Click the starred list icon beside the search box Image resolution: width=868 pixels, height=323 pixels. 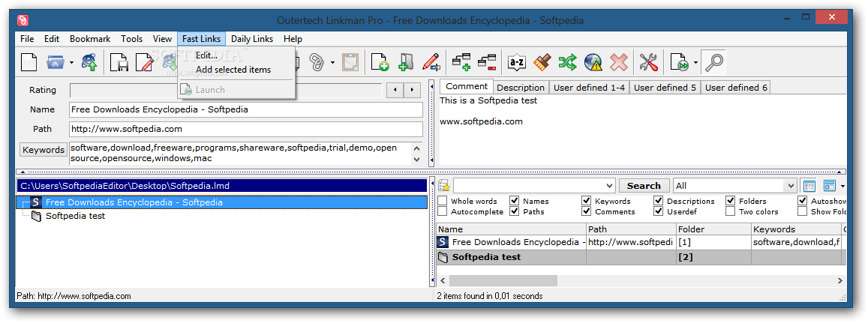[444, 186]
